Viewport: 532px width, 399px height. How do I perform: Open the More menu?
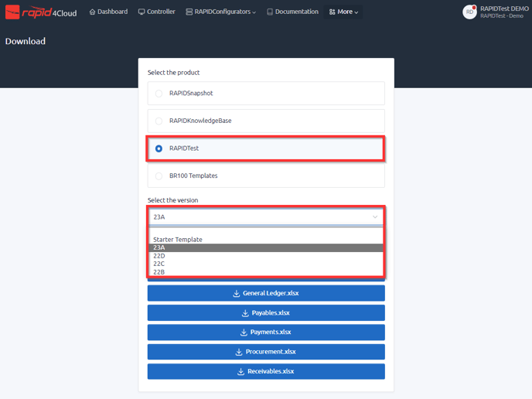tap(343, 12)
